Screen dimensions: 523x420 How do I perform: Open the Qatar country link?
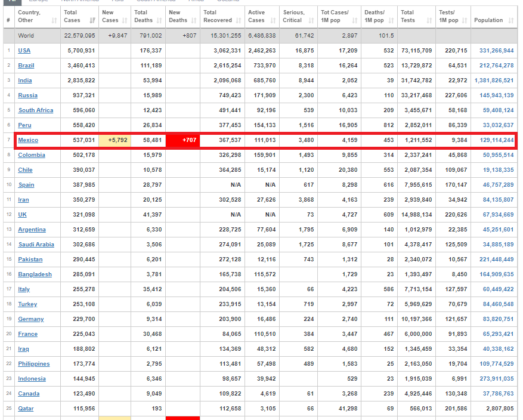[26, 408]
